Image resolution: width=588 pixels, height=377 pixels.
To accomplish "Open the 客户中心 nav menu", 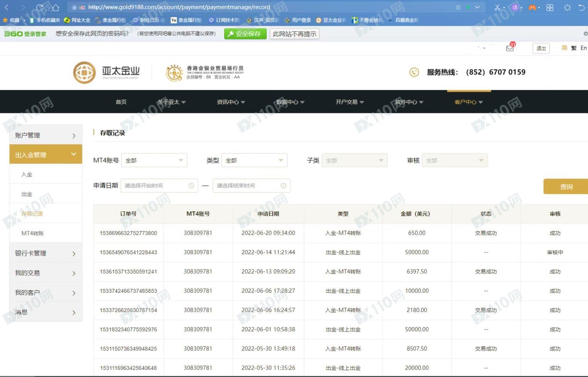I will click(469, 102).
